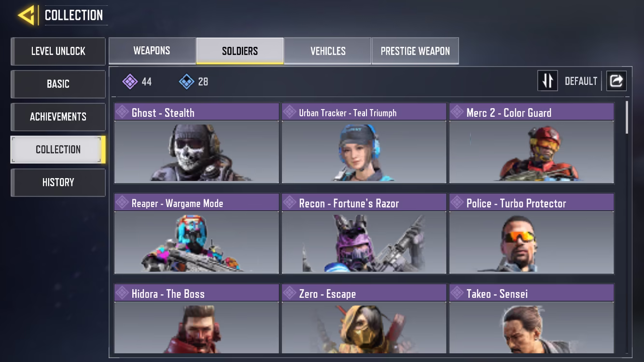644x362 pixels.
Task: Select the Reaper - Wargame Mode soldier
Action: 196,234
